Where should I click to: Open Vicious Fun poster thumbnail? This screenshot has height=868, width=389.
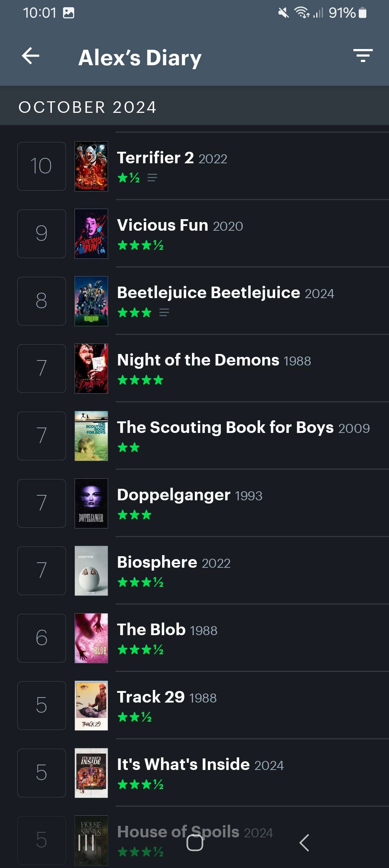(x=91, y=234)
